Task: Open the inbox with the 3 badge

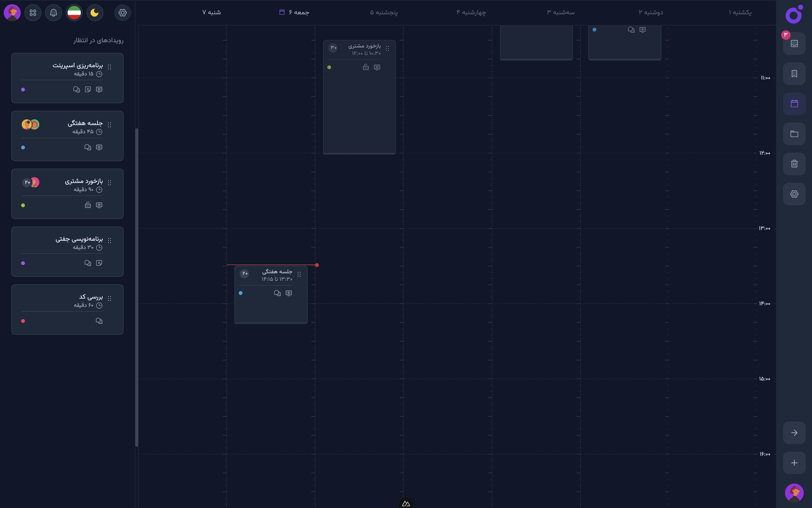Action: coord(794,43)
